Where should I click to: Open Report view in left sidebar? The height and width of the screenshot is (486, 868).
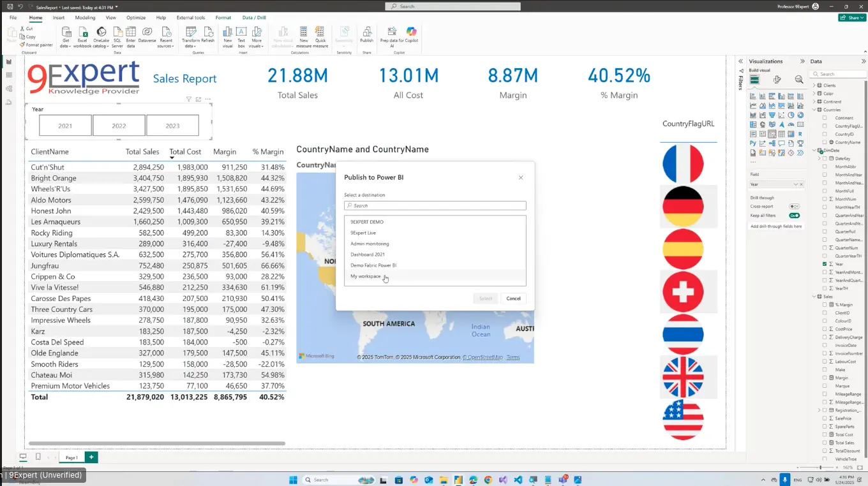pos(9,62)
